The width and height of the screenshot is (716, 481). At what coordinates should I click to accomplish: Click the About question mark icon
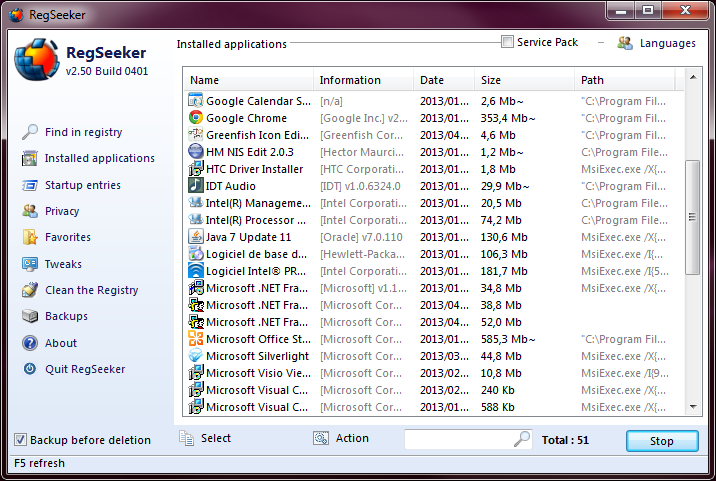coord(30,343)
